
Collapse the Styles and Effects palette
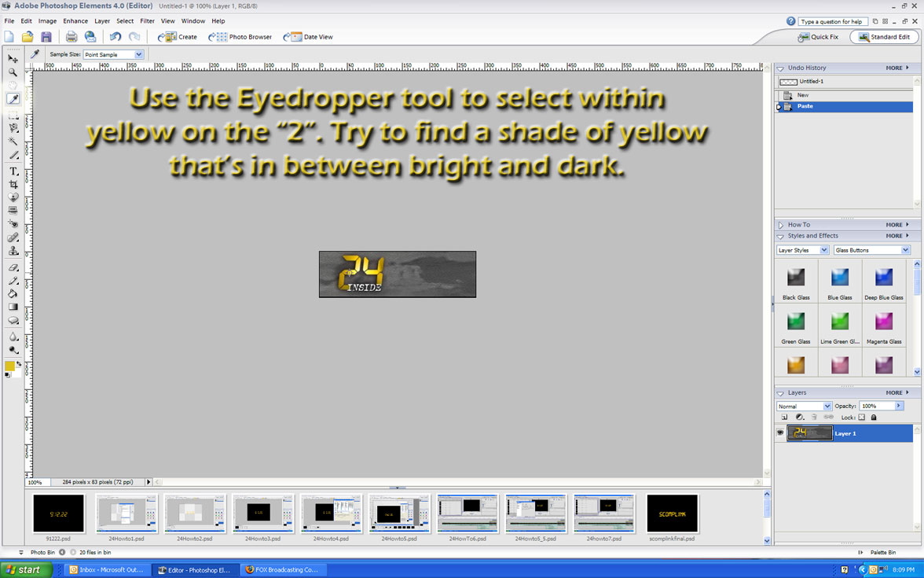(780, 236)
